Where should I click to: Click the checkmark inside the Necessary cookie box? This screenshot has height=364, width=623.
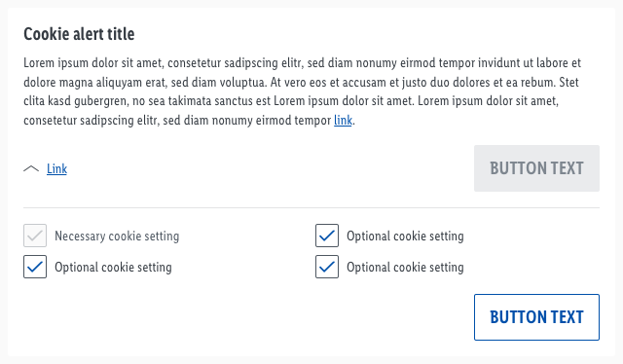pyautogui.click(x=35, y=236)
